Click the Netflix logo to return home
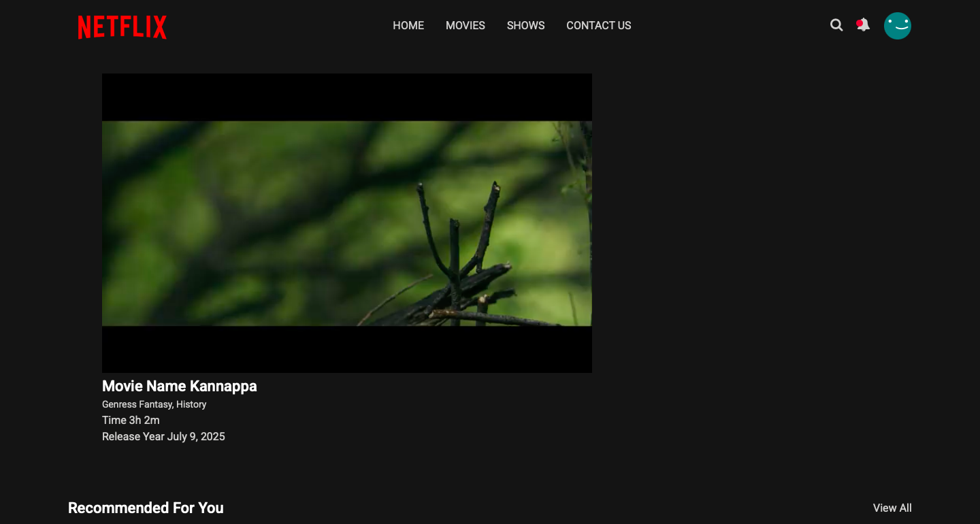Viewport: 980px width, 524px height. (x=122, y=27)
